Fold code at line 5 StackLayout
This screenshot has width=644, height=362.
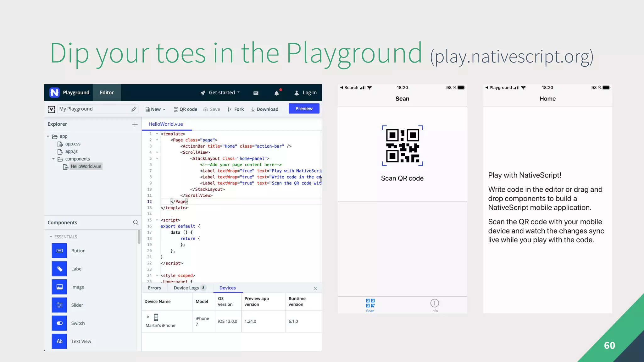tap(157, 158)
